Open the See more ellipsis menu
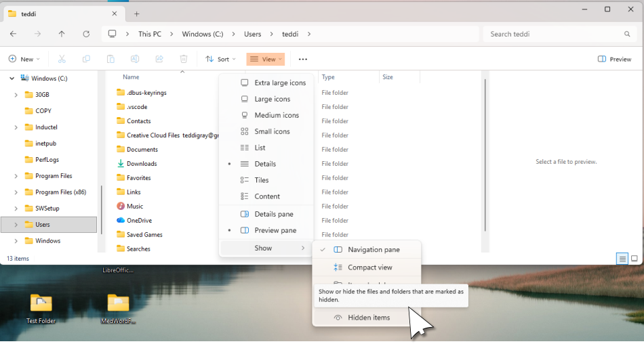The width and height of the screenshot is (644, 346). (x=303, y=59)
